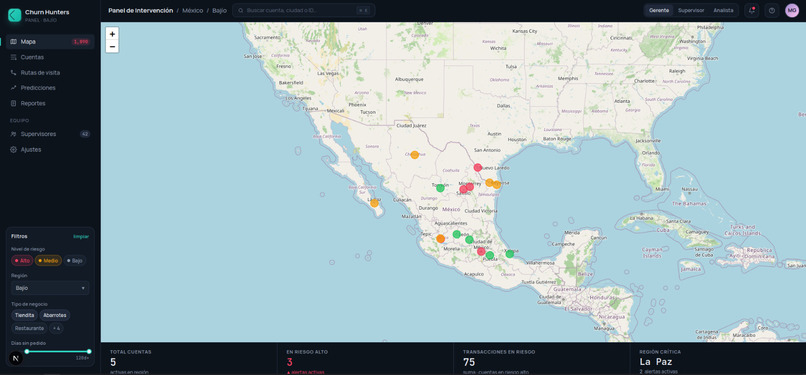Click right handle of Días sin pedido slider
This screenshot has height=375, width=806.
tap(89, 351)
